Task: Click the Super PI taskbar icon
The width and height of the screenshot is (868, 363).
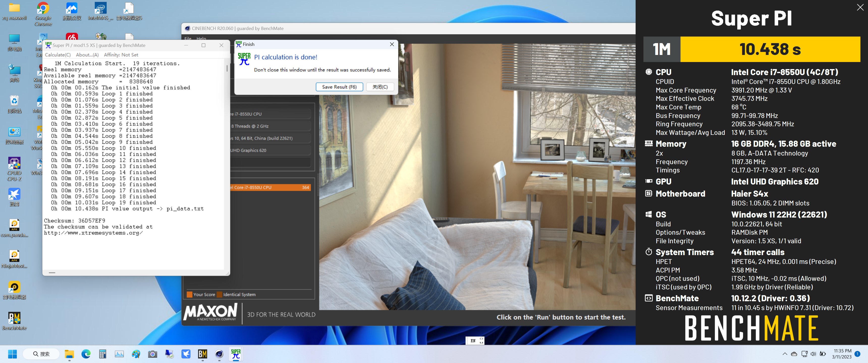Action: pos(236,354)
